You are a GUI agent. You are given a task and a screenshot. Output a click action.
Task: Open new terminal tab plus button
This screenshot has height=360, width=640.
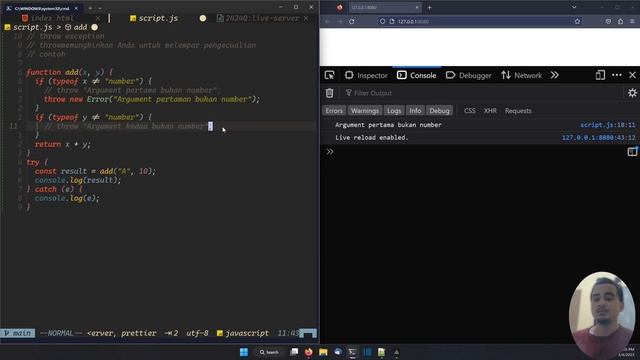pyautogui.click(x=90, y=8)
